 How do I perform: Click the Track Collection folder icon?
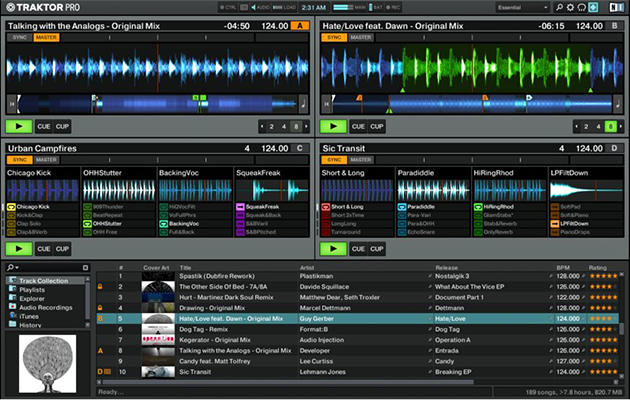click(11, 279)
